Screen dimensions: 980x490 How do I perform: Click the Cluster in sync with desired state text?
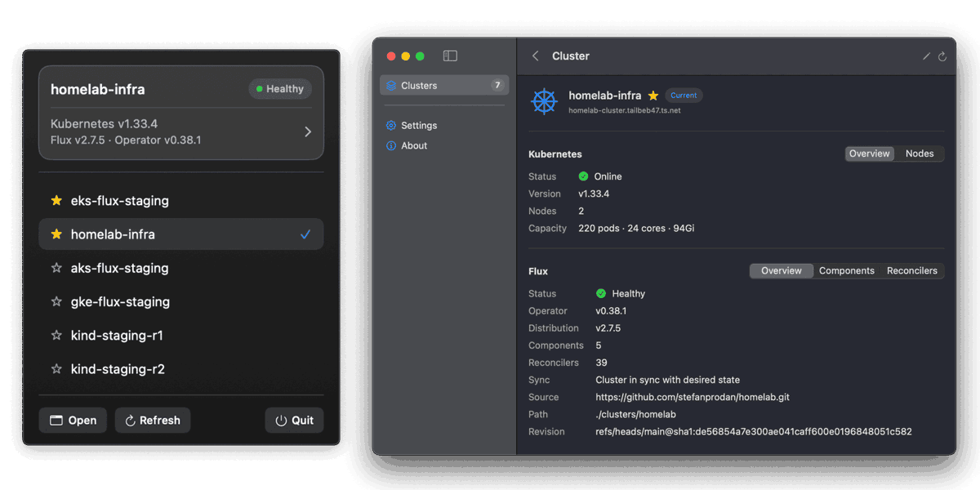click(668, 380)
